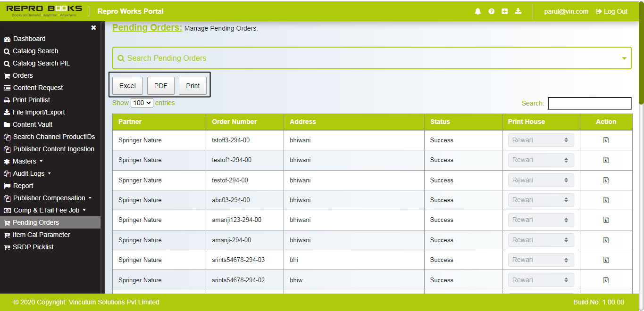Collapse the sidebar using the X icon
Image resolution: width=644 pixels, height=311 pixels.
pyautogui.click(x=93, y=27)
